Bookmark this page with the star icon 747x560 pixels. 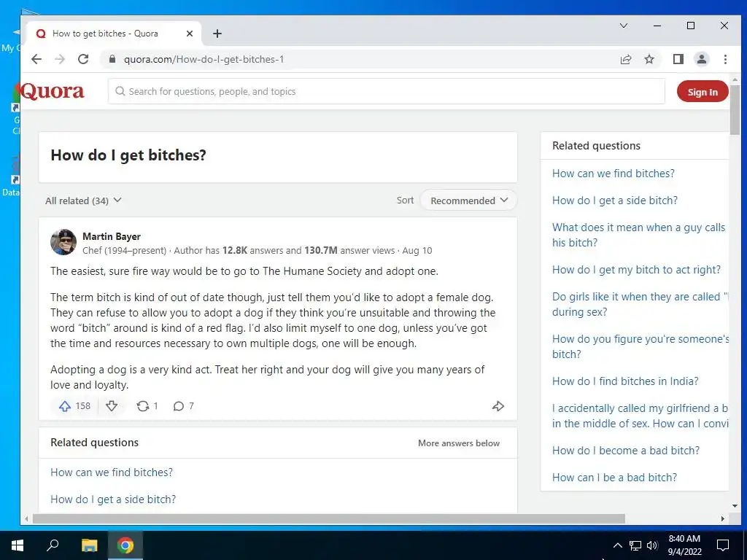(x=649, y=59)
